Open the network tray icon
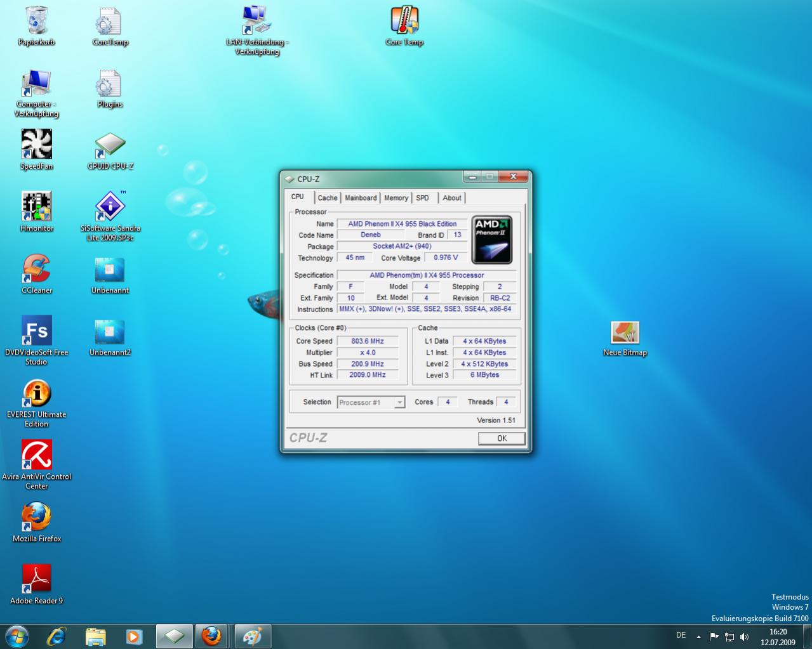The image size is (812, 649). tap(729, 636)
